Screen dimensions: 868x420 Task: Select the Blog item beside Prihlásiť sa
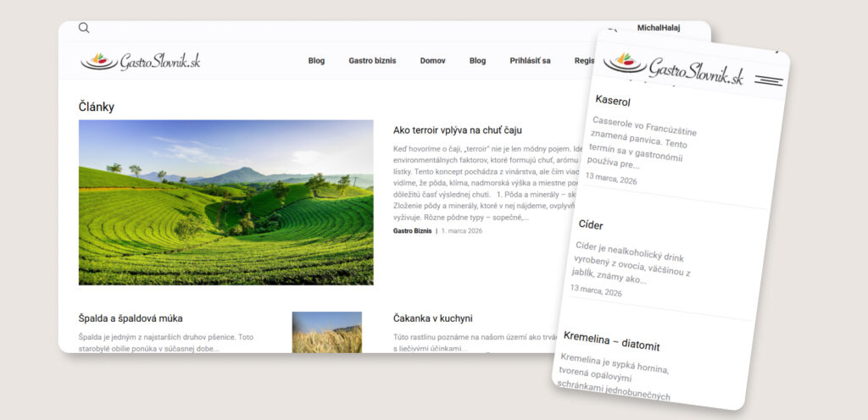point(477,61)
